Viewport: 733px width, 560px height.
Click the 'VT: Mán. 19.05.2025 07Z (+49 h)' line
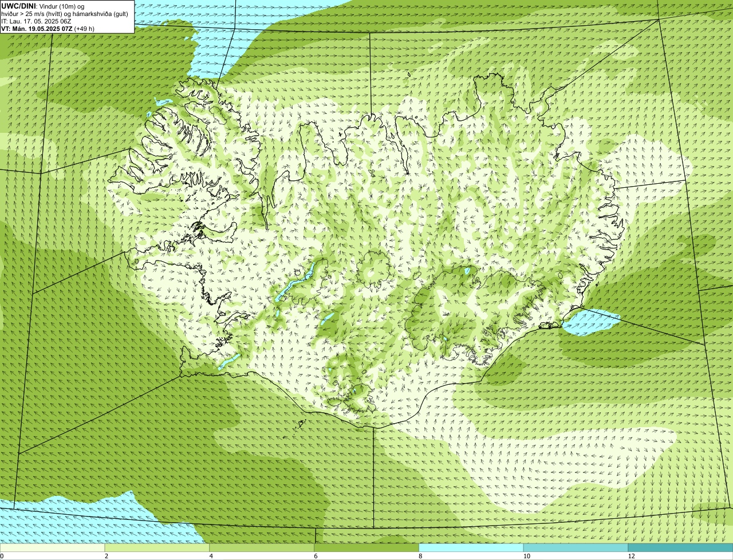point(48,28)
